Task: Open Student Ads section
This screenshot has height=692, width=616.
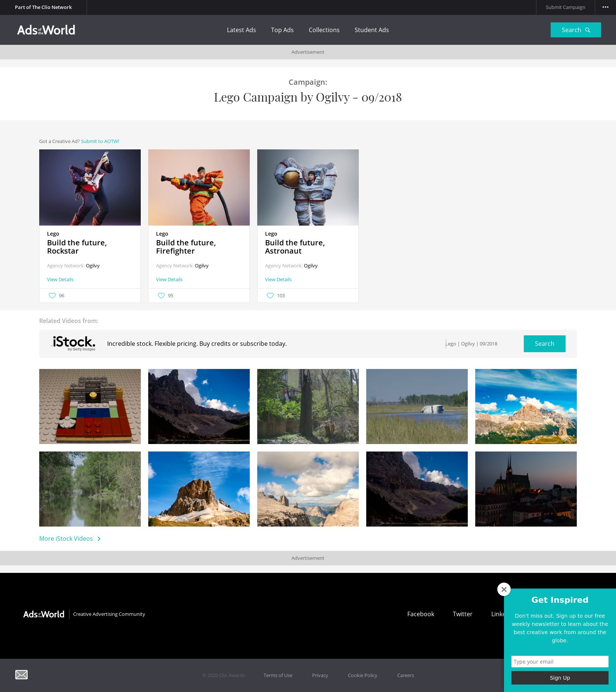Action: pyautogui.click(x=371, y=30)
